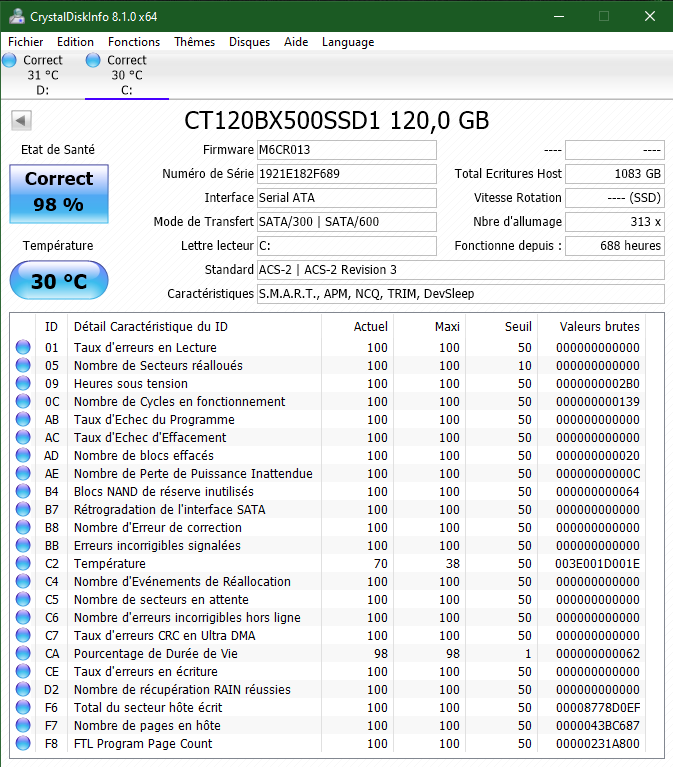
Task: Click the Firmware field M6CR013
Action: pyautogui.click(x=347, y=150)
